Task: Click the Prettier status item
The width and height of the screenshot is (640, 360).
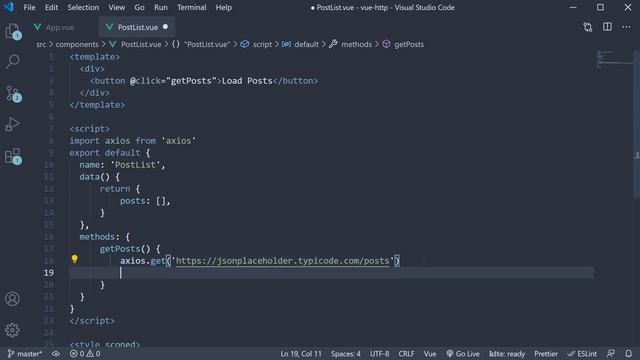Action: pyautogui.click(x=546, y=354)
